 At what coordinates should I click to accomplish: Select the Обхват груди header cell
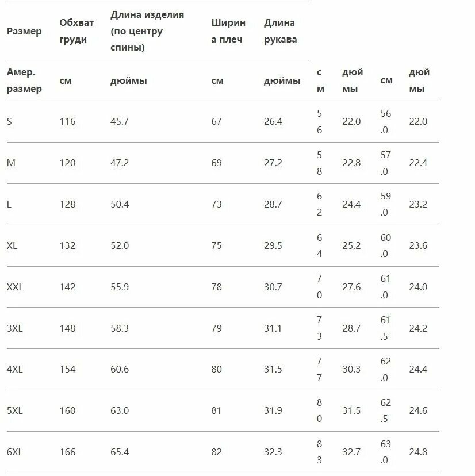[x=76, y=31]
